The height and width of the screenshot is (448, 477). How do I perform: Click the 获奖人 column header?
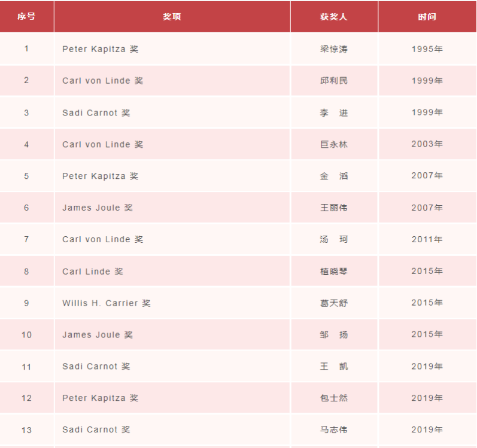(334, 16)
